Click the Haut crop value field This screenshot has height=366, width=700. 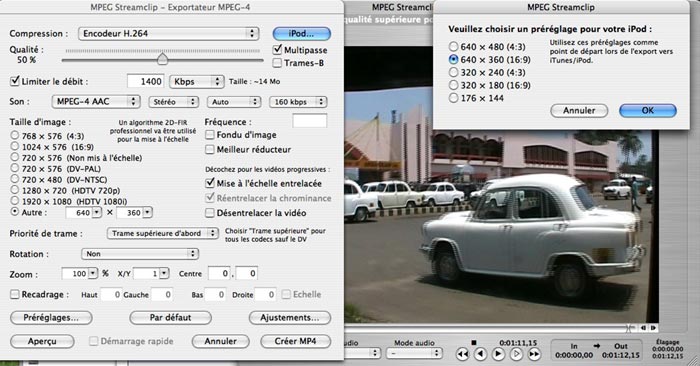[111, 294]
